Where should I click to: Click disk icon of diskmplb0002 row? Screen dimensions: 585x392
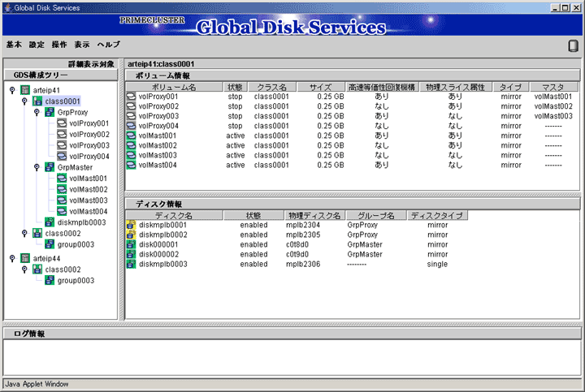(131, 235)
